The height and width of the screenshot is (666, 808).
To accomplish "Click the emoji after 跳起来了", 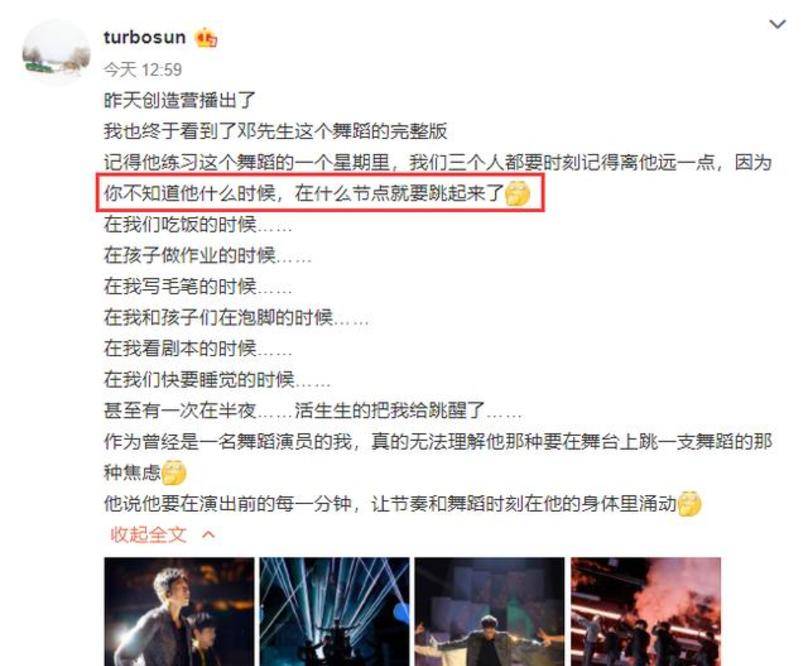I will coord(517,194).
